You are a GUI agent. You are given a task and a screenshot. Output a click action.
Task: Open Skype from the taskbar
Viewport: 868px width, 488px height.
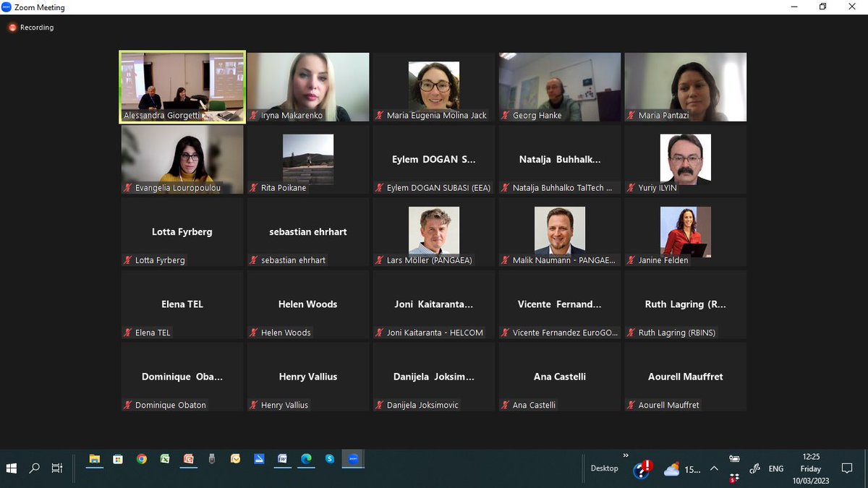point(329,458)
